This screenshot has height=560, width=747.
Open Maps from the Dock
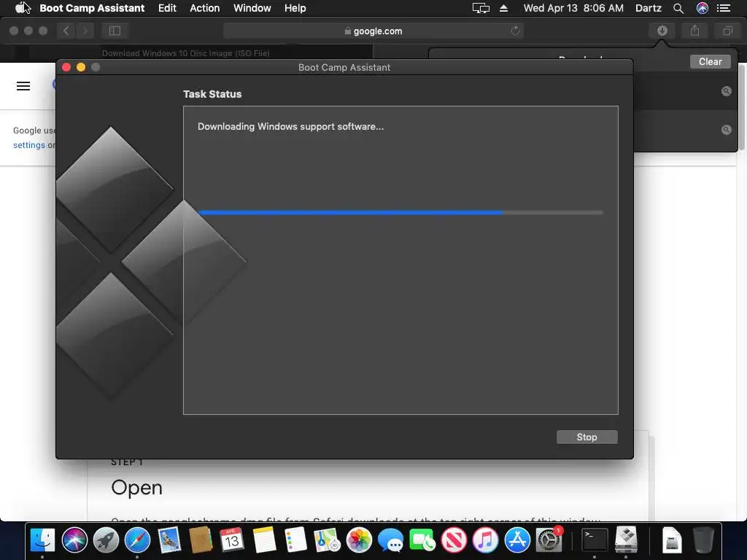pos(328,540)
